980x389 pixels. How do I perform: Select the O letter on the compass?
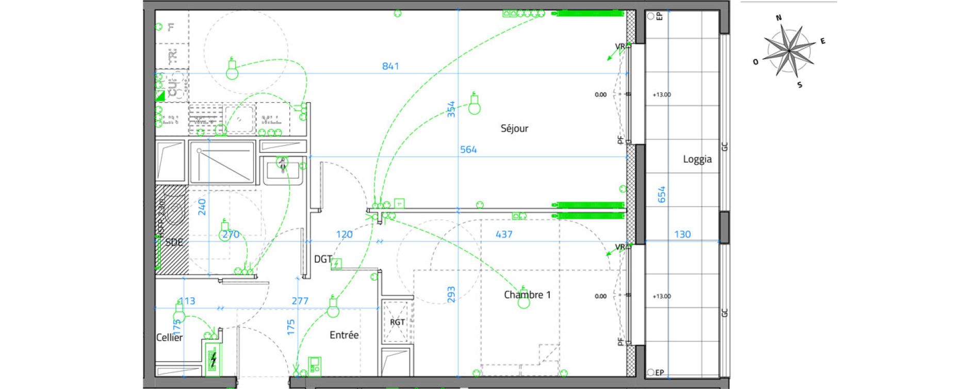click(x=756, y=62)
